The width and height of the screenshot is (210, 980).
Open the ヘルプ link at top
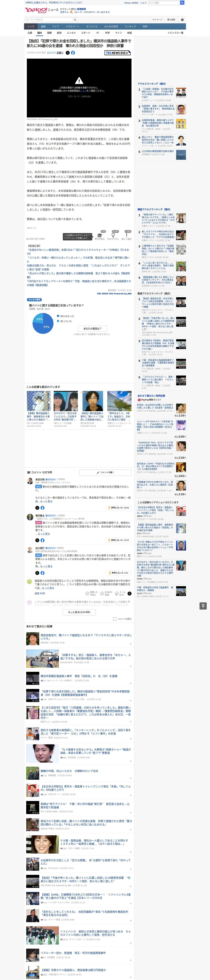pos(143,3)
